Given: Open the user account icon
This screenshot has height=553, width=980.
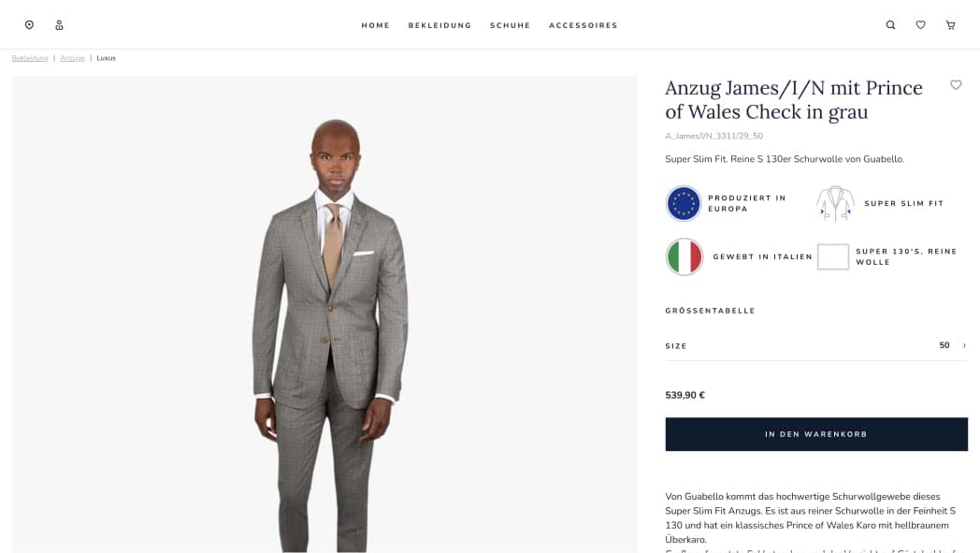Looking at the screenshot, I should coord(59,25).
